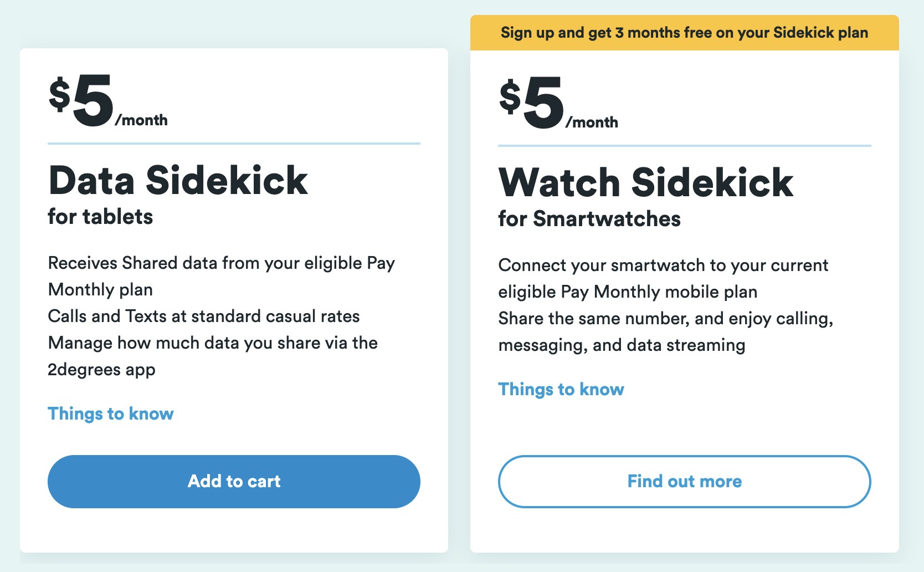The image size is (924, 572).
Task: Click the 'Receives Shared data' description line
Action: 221,263
